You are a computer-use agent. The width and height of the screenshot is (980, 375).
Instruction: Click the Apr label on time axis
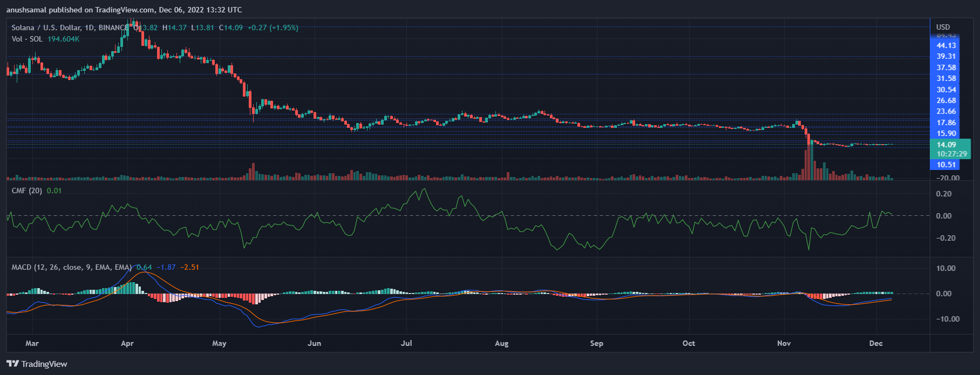[127, 343]
